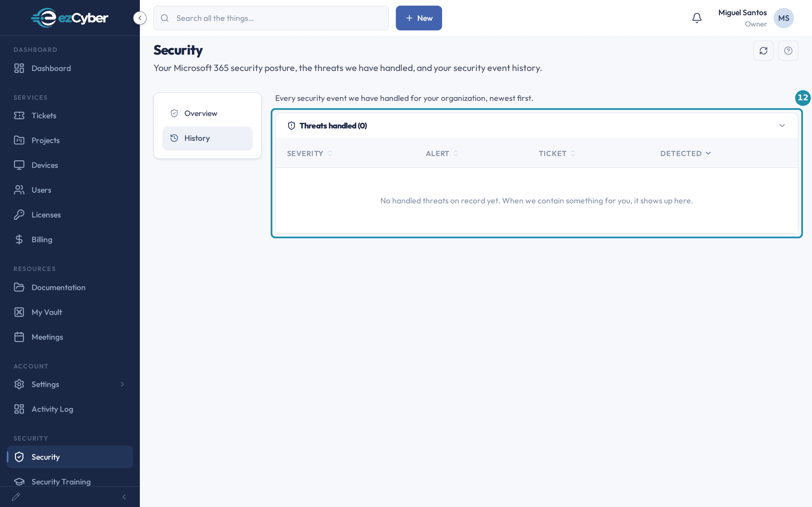Expand the Settings submenu arrow

tap(122, 384)
